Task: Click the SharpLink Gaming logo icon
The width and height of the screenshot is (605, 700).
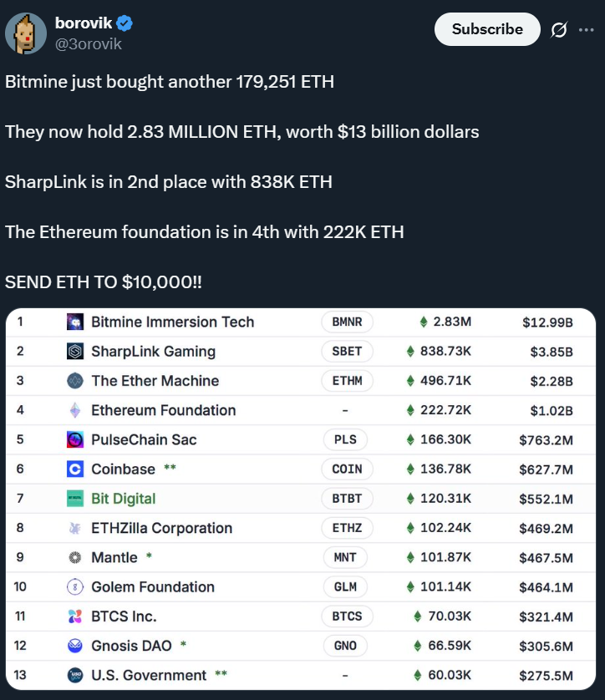Action: [x=75, y=352]
